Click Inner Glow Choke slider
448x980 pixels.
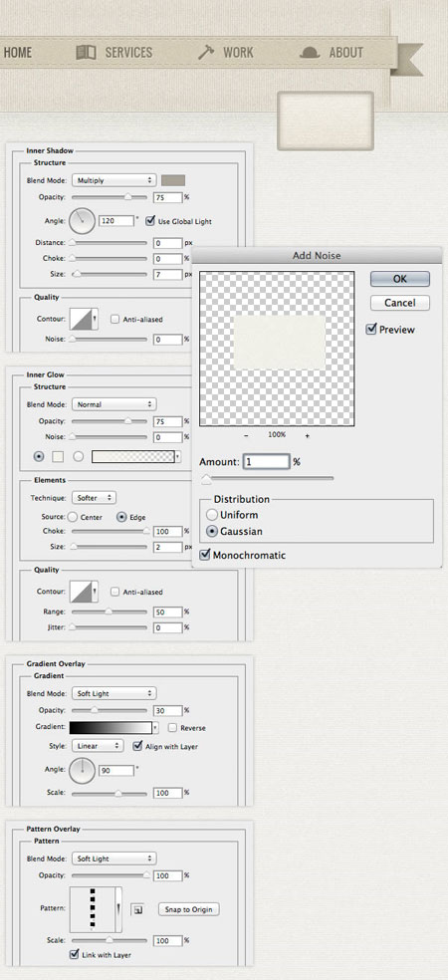110,531
